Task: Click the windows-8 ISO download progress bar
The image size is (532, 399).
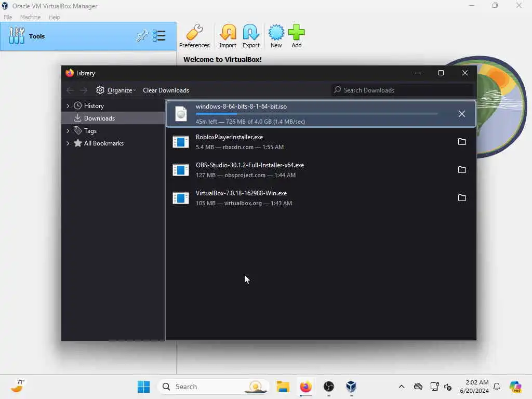Action: click(x=316, y=114)
